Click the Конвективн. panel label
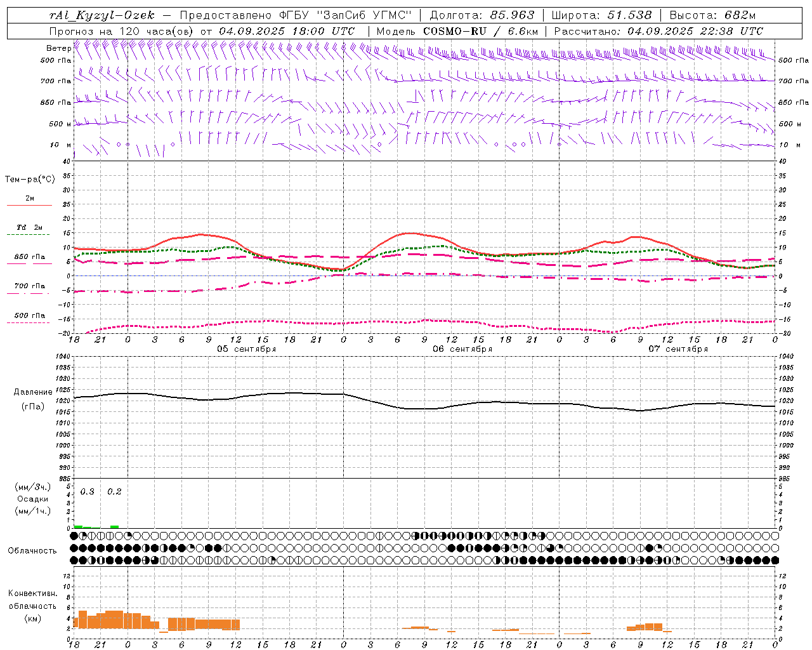The image size is (812, 650). click(x=32, y=594)
